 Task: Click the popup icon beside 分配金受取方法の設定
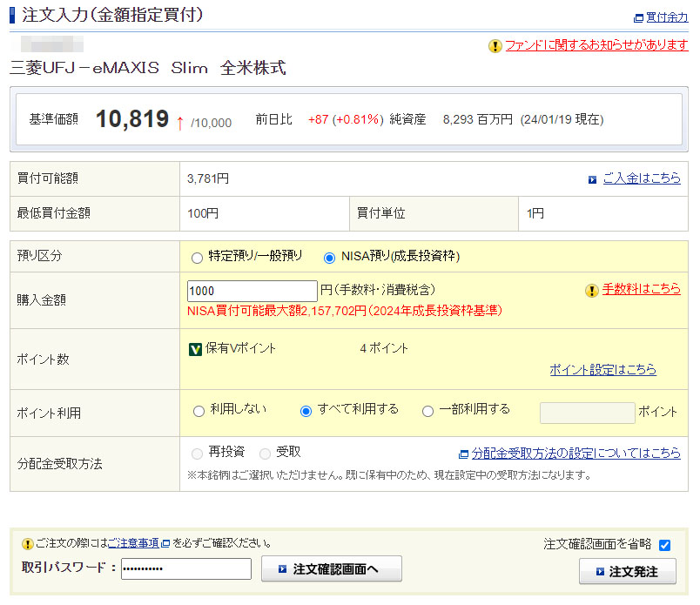[464, 454]
